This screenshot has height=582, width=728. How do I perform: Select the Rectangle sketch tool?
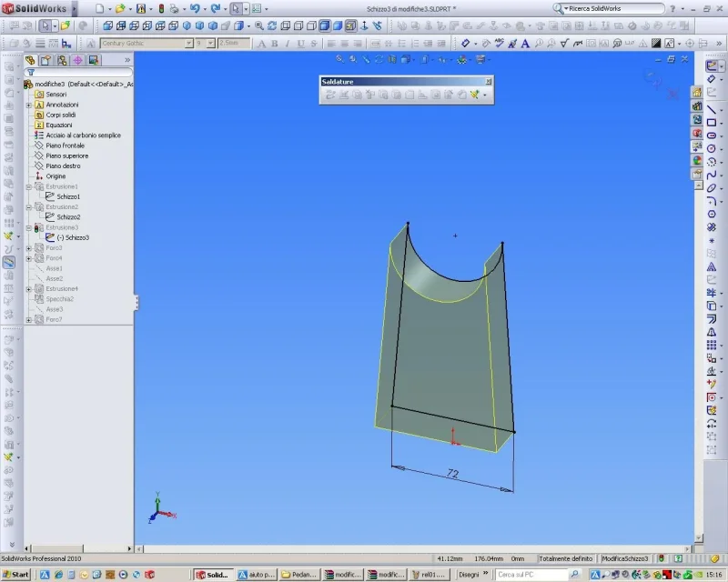point(712,123)
